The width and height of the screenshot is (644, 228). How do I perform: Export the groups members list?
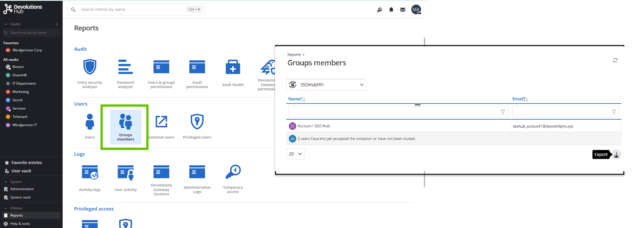click(x=616, y=155)
